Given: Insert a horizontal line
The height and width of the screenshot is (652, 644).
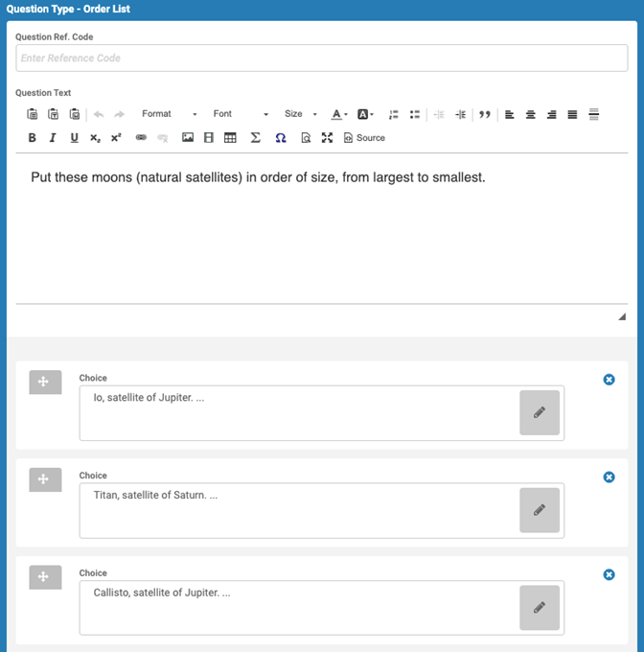Looking at the screenshot, I should pos(594,114).
